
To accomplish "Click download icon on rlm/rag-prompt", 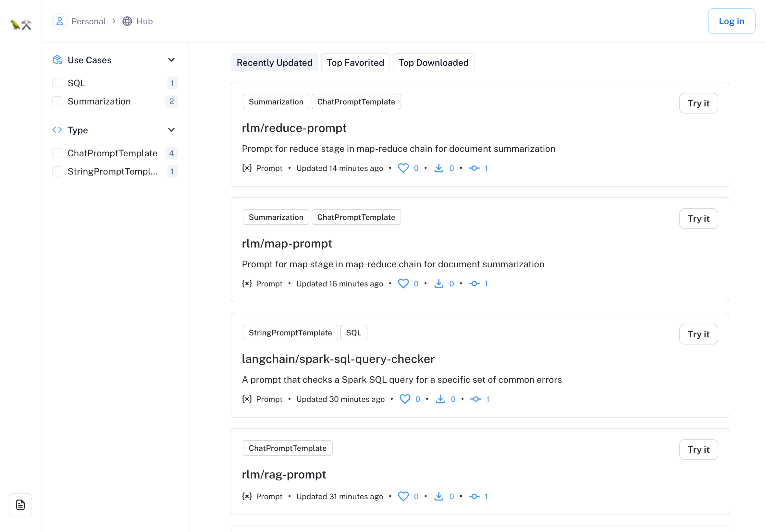I will (439, 496).
